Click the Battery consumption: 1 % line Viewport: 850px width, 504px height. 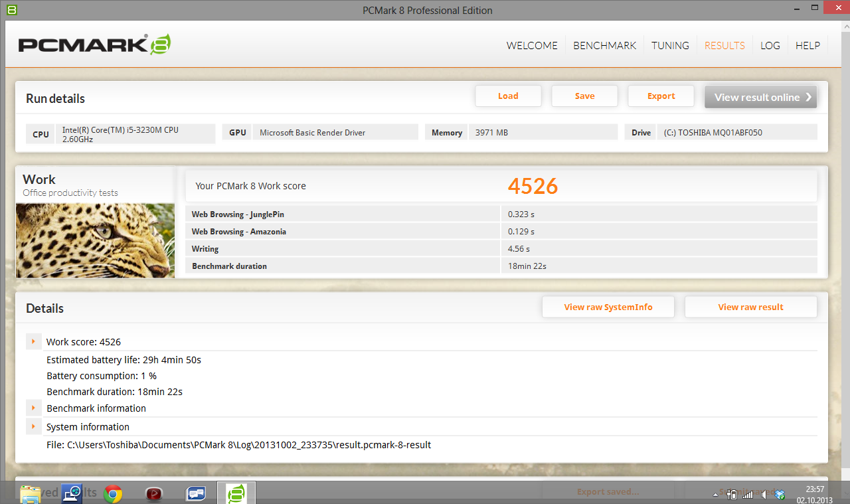pyautogui.click(x=102, y=376)
